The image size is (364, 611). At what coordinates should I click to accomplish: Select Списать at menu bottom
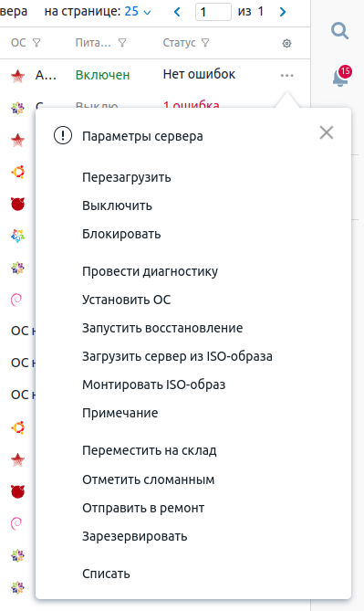click(x=106, y=574)
